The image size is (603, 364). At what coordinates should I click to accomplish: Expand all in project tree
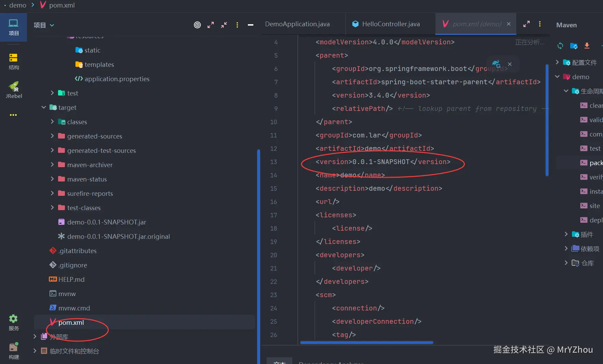211,25
